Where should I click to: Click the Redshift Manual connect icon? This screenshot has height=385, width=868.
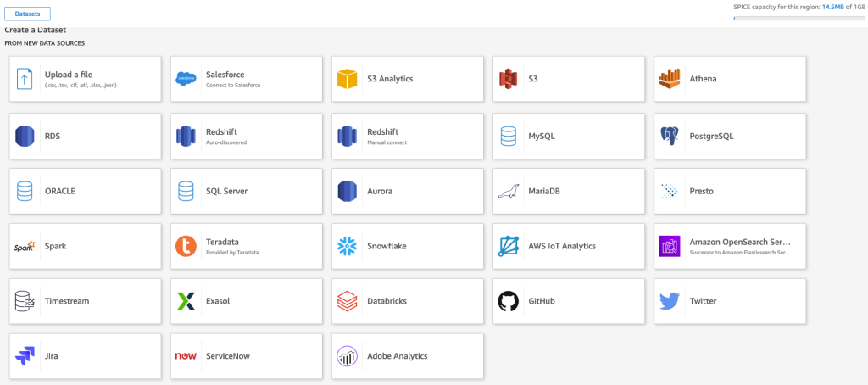coord(347,136)
